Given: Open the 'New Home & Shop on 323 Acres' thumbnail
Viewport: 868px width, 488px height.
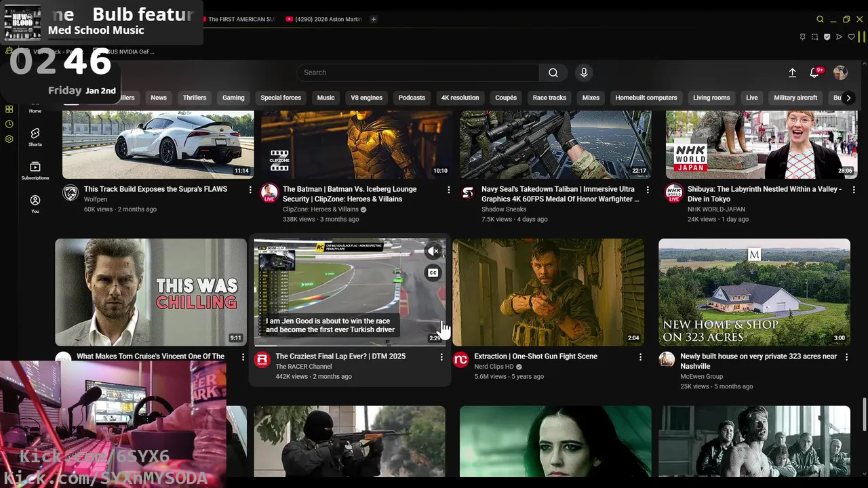Looking at the screenshot, I should point(754,292).
